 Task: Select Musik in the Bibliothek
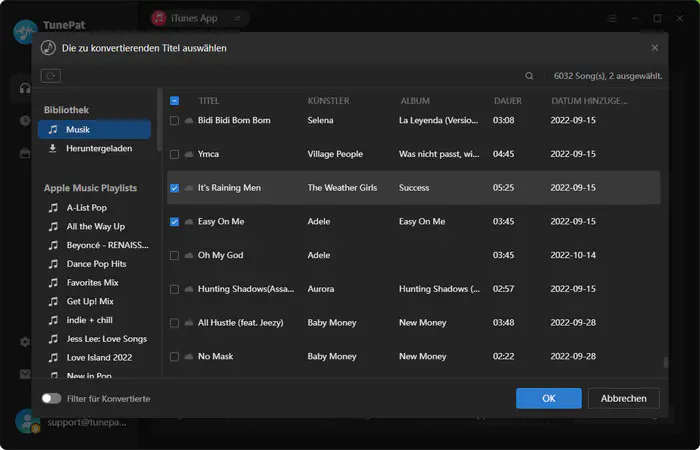94,129
